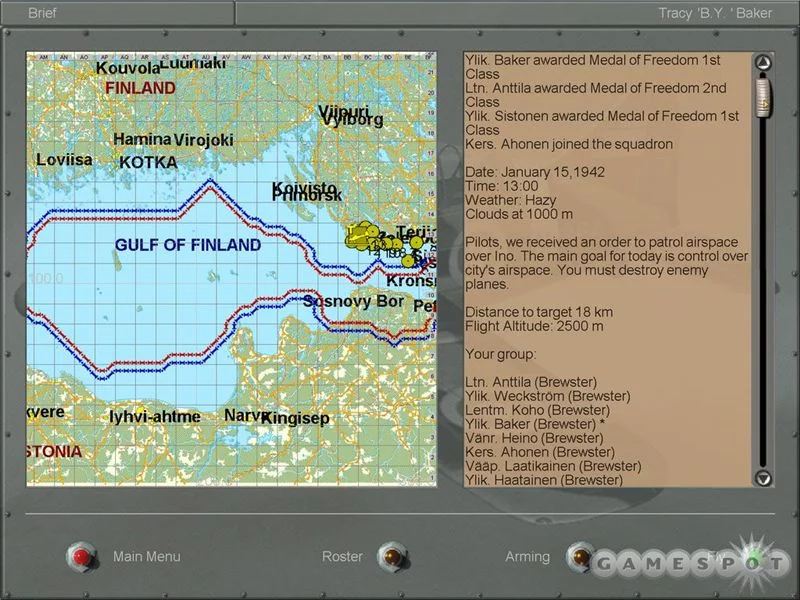
Task: Click Primorsk on the map
Action: point(307,195)
